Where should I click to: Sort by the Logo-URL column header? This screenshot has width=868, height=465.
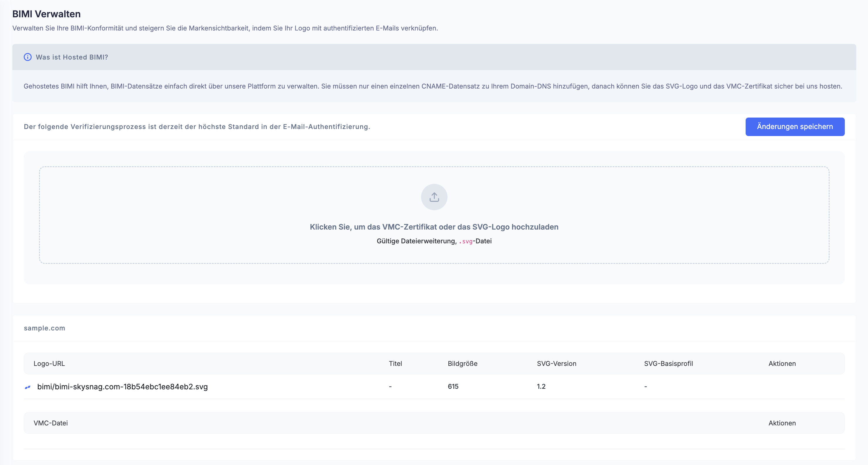click(49, 364)
